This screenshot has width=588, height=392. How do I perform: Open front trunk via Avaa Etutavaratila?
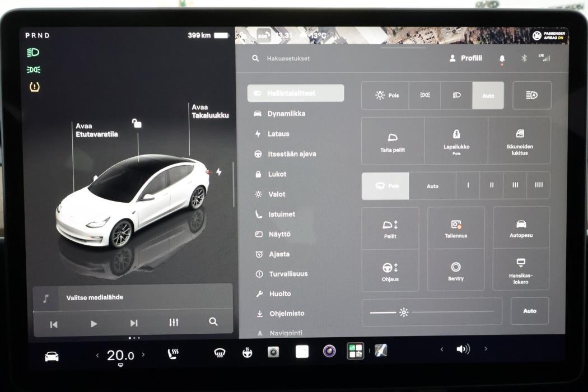[97, 130]
